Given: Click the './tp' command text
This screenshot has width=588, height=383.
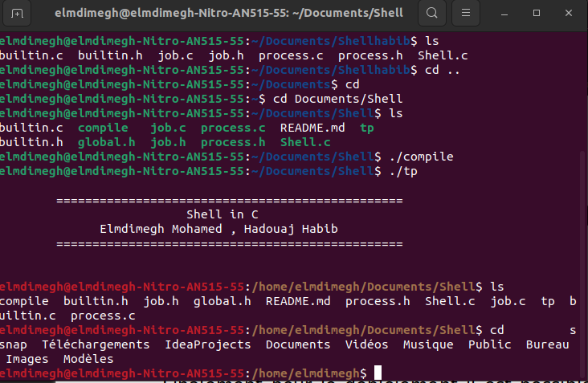Looking at the screenshot, I should pos(403,171).
